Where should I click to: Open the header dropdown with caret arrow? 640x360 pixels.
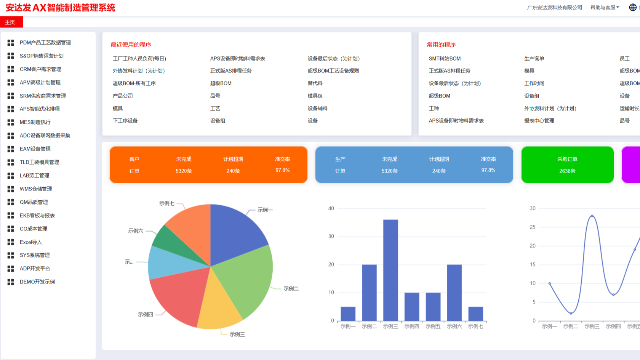[x=604, y=7]
